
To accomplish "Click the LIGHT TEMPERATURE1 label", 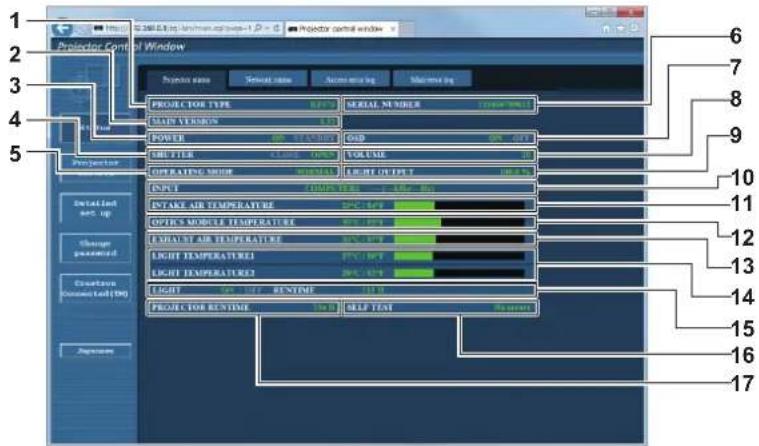I will [203, 256].
